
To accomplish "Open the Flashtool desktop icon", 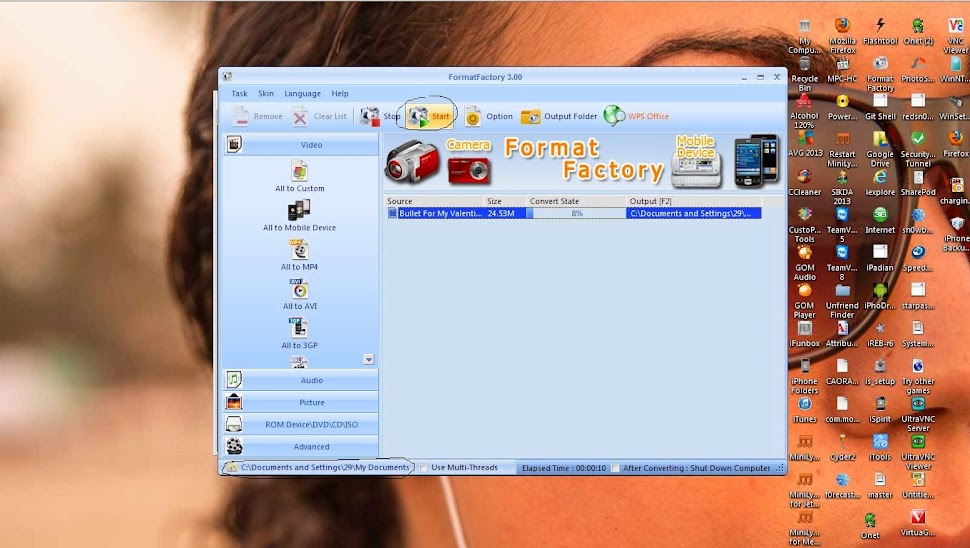I will point(880,31).
